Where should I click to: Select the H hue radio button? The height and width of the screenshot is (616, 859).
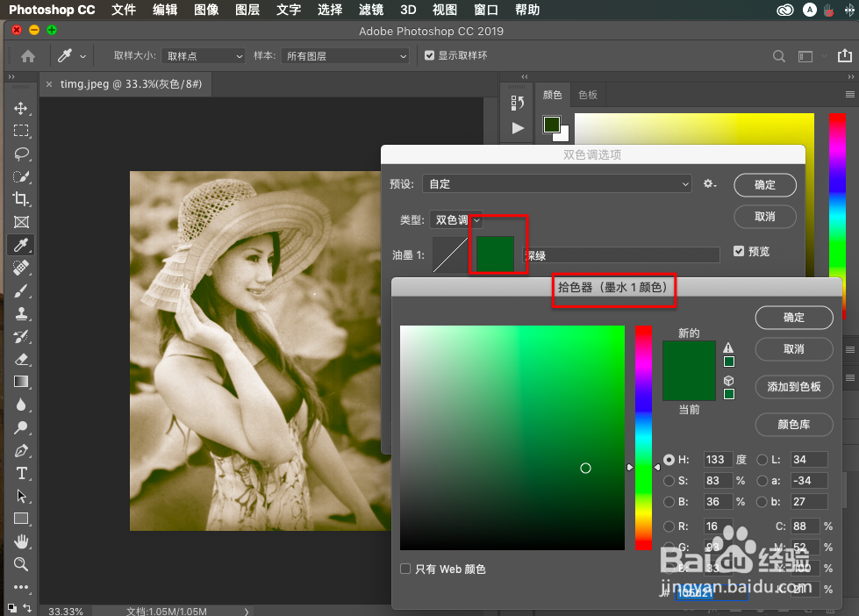(669, 460)
